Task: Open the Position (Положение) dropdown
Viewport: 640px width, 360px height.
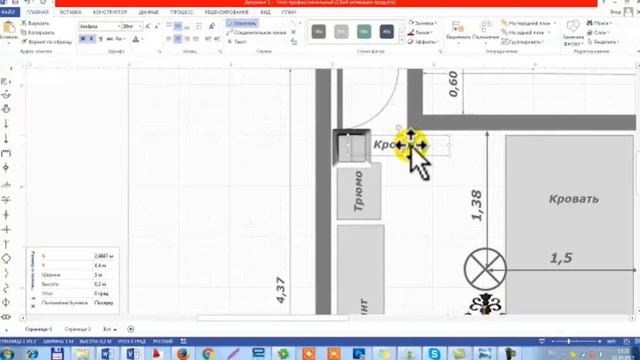Action: [x=485, y=32]
